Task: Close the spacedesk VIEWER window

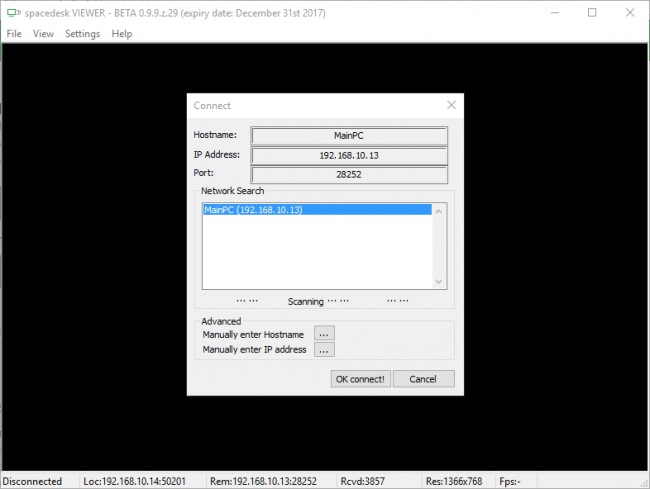Action: pos(630,13)
